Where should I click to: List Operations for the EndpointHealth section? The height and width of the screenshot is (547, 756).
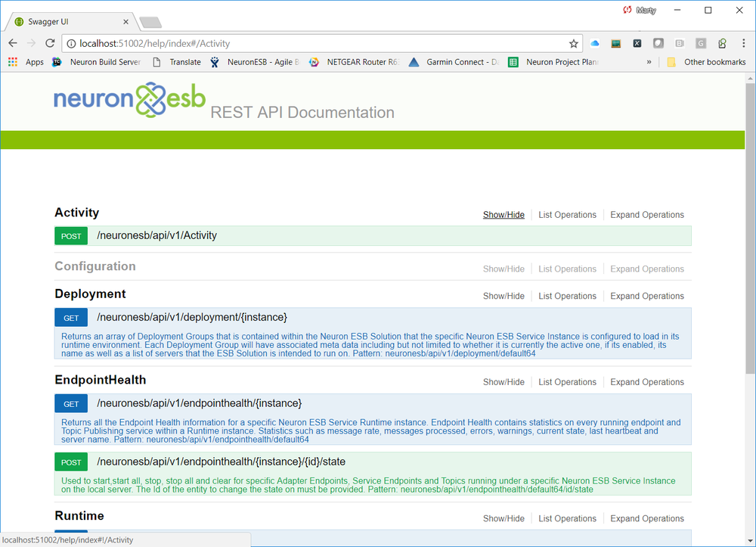[568, 382]
